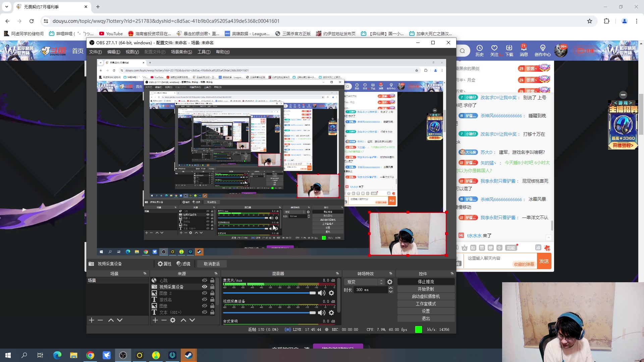Screen dimensions: 644x362
Task: Open the 工具(T) menu
Action: coord(204,52)
